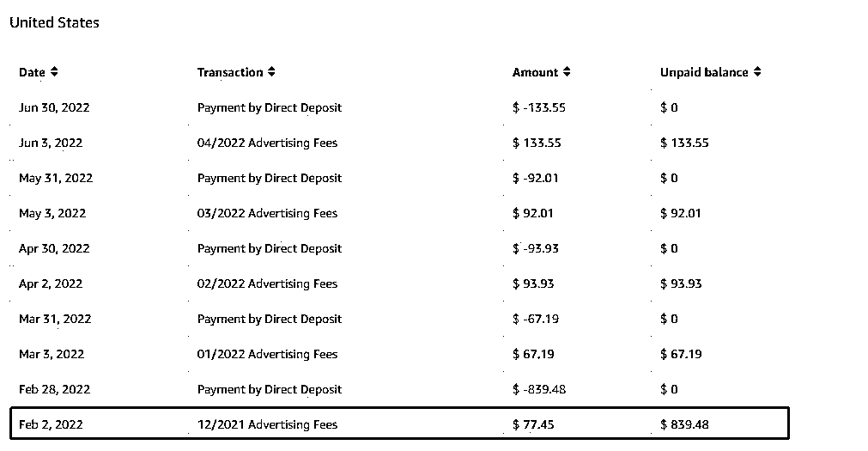Select 04/2022 Advertising Fees entry
This screenshot has height=451, width=868.
pos(267,143)
